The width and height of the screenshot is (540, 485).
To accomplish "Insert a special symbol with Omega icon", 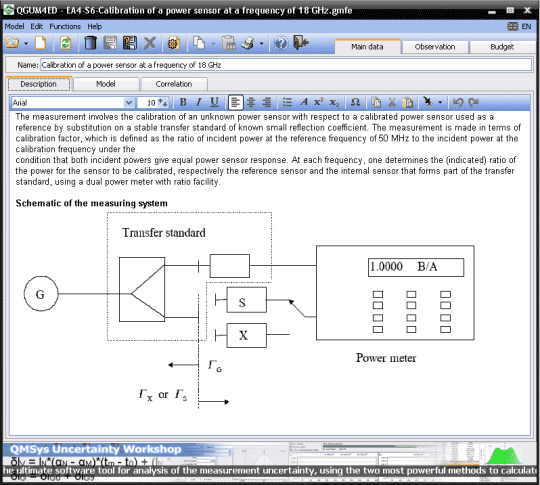I will click(x=355, y=102).
